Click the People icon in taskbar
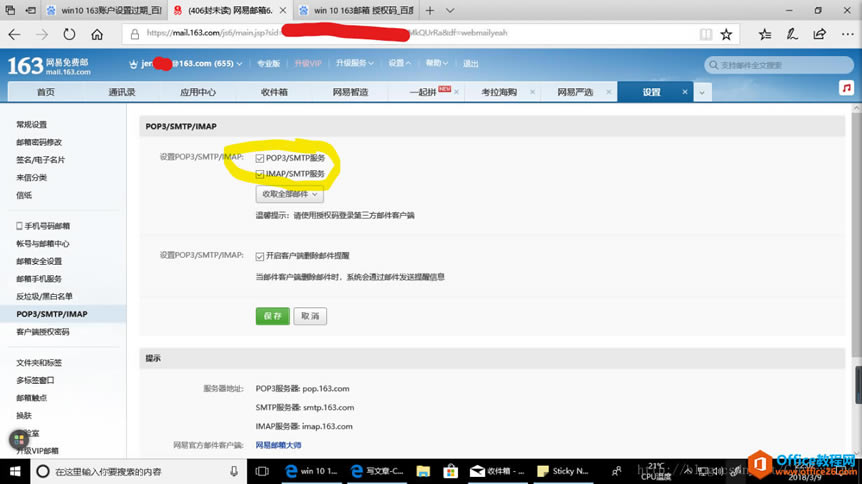 click(x=617, y=471)
